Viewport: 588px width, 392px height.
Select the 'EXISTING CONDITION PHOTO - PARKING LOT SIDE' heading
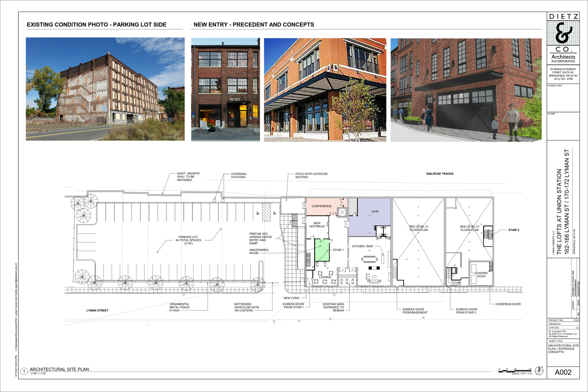pyautogui.click(x=97, y=25)
